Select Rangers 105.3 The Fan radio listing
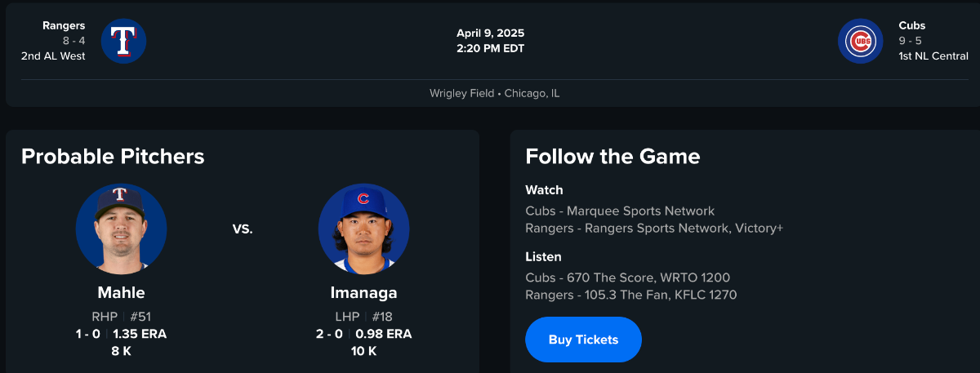This screenshot has width=980, height=373. [x=630, y=295]
